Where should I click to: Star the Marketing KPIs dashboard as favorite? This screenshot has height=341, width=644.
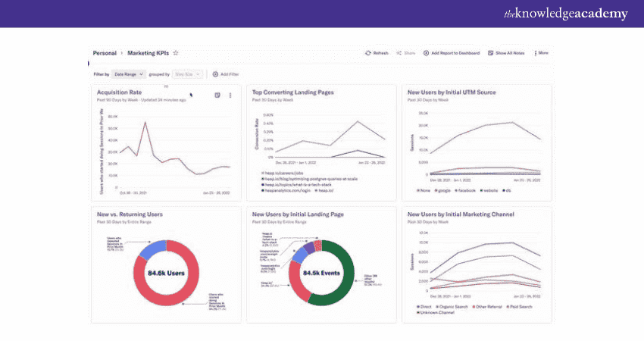(x=176, y=53)
